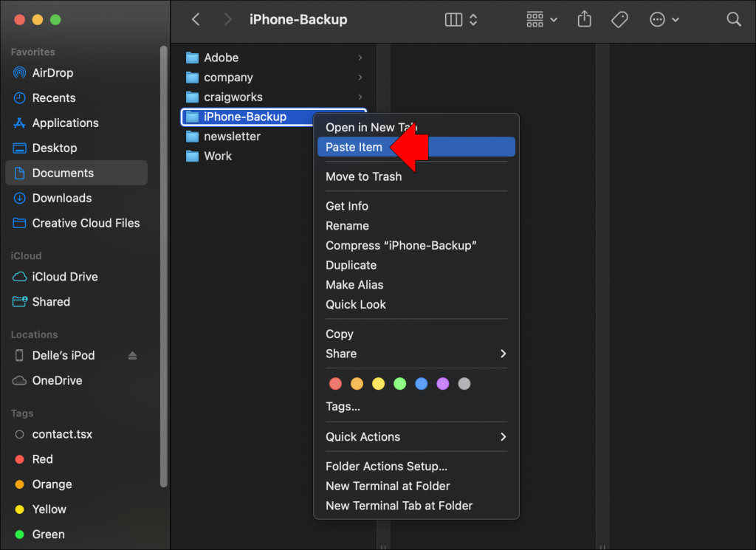
Task: Select Documents in the sidebar
Action: [x=77, y=173]
